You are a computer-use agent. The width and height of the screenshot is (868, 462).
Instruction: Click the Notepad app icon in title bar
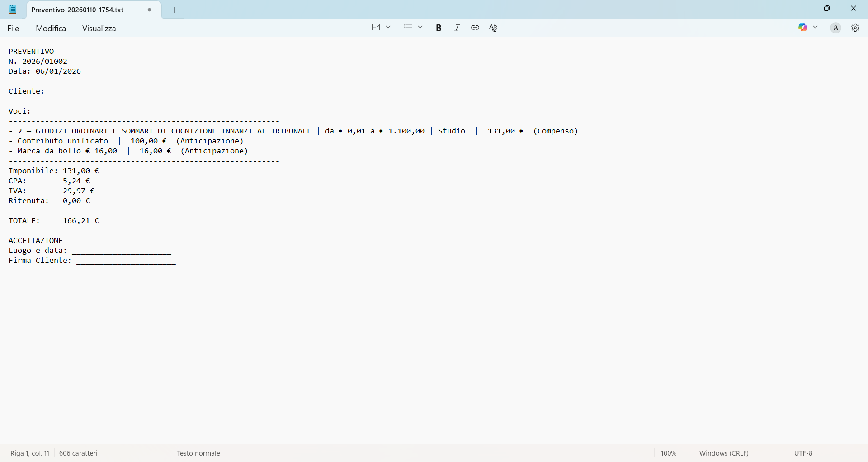pyautogui.click(x=13, y=10)
